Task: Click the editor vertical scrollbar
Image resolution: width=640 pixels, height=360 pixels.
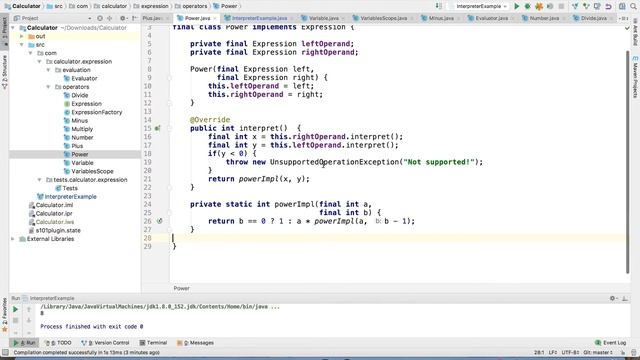Action: 627,162
